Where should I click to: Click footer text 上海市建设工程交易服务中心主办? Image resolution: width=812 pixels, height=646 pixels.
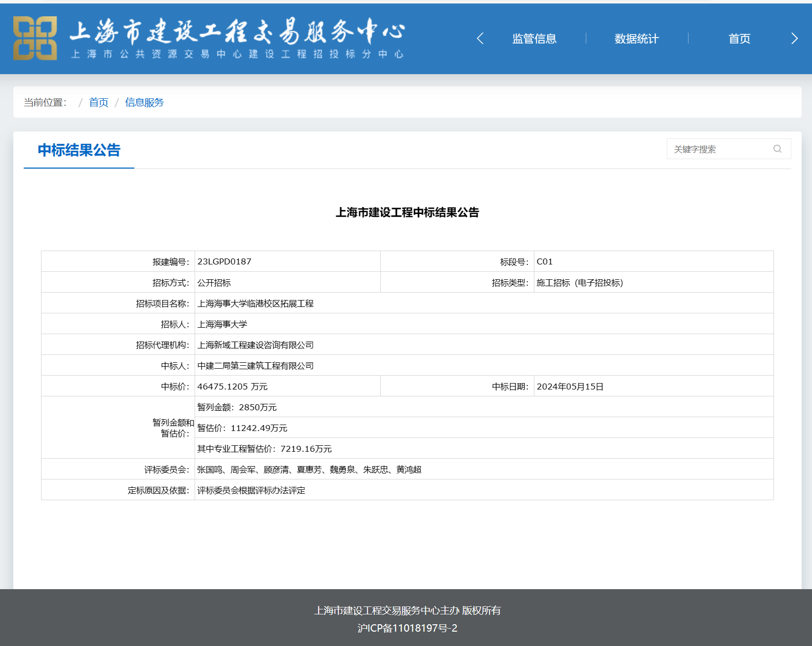point(387,610)
